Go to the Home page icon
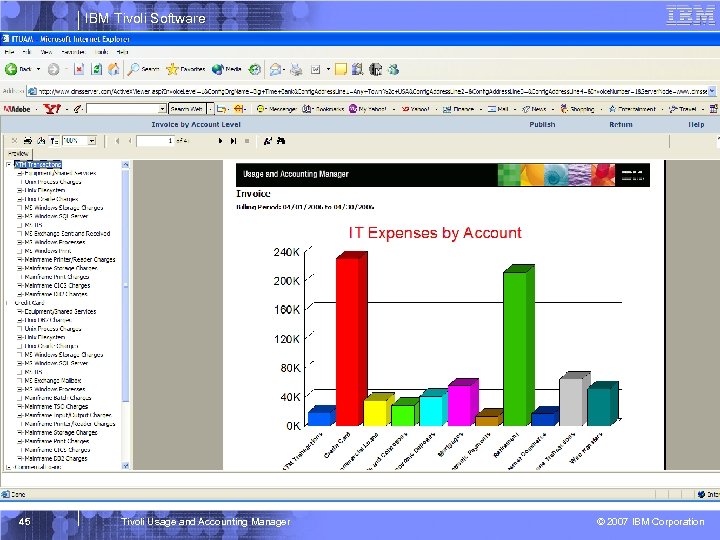 tap(113, 69)
